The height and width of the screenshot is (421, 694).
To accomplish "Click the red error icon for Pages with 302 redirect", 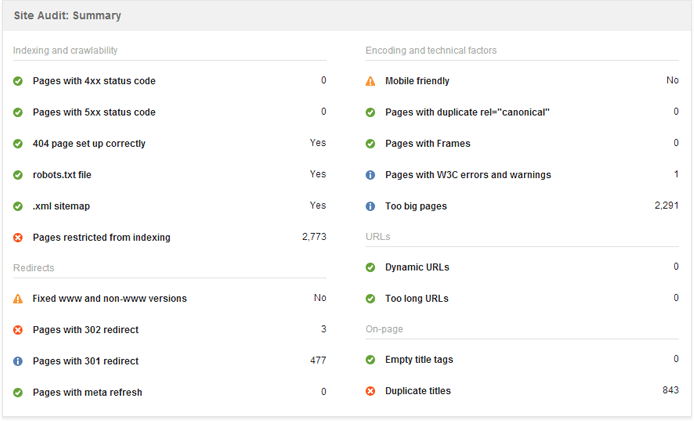I will click(18, 330).
